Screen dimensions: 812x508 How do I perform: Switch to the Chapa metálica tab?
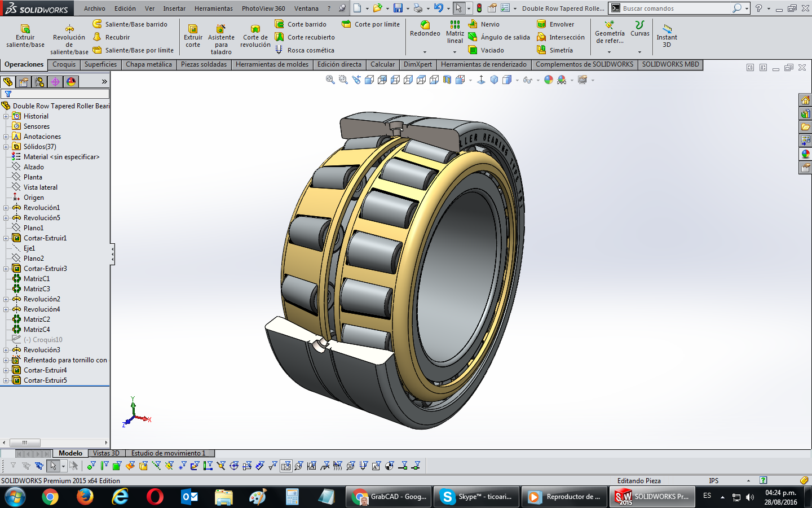click(x=149, y=64)
